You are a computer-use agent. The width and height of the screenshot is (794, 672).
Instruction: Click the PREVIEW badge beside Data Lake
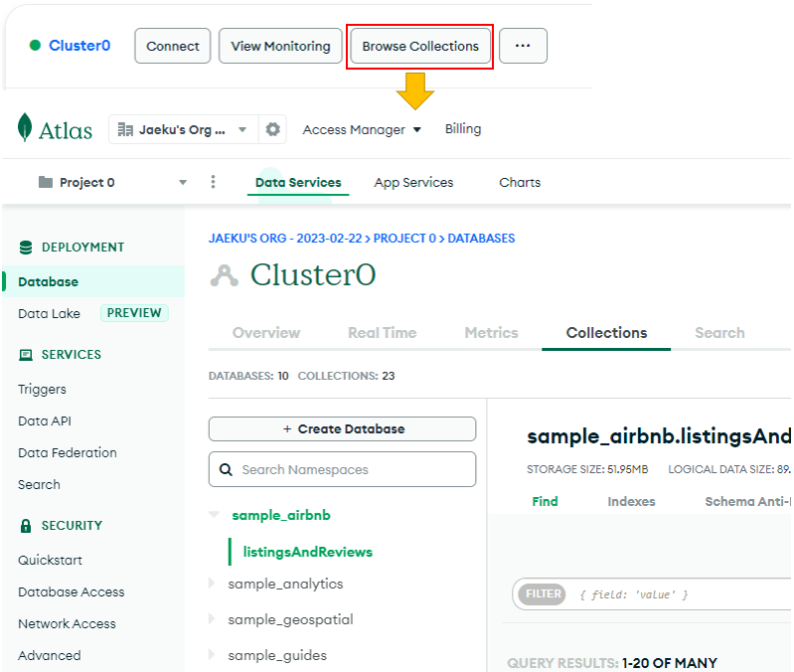(134, 313)
